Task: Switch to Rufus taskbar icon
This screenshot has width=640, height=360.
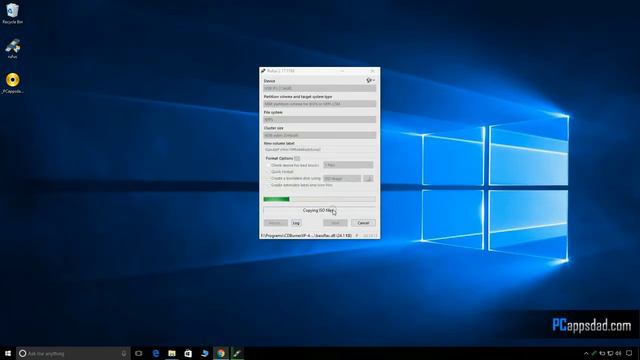Action: [237, 353]
